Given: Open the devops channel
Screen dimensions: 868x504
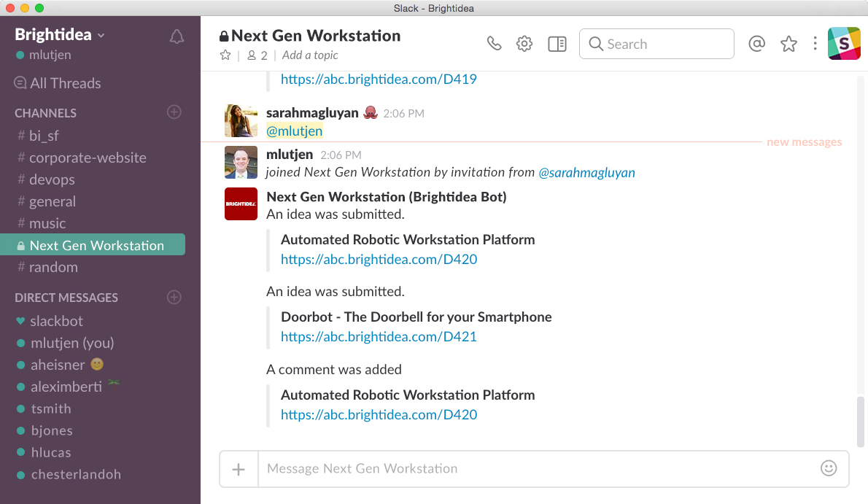Looking at the screenshot, I should click(52, 179).
